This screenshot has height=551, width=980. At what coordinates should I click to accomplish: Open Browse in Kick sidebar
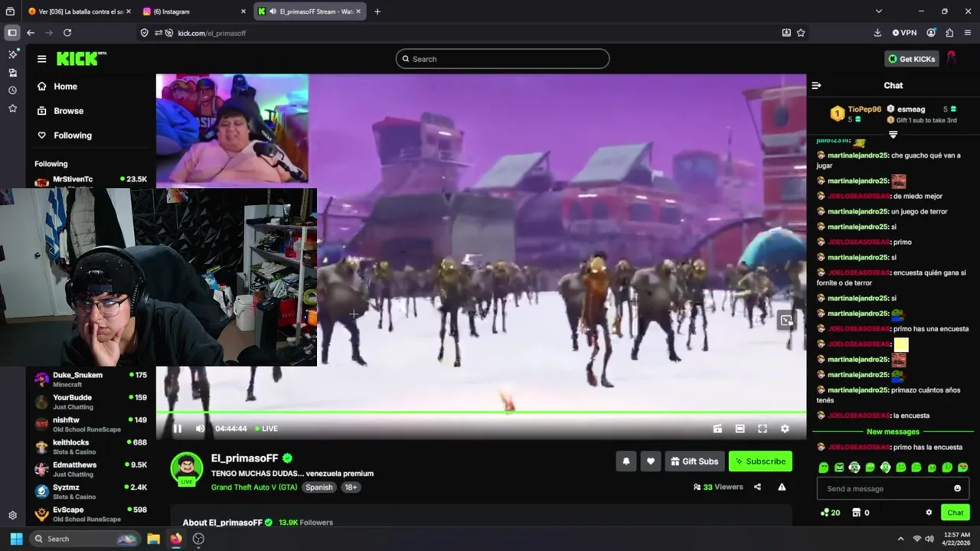(x=61, y=111)
